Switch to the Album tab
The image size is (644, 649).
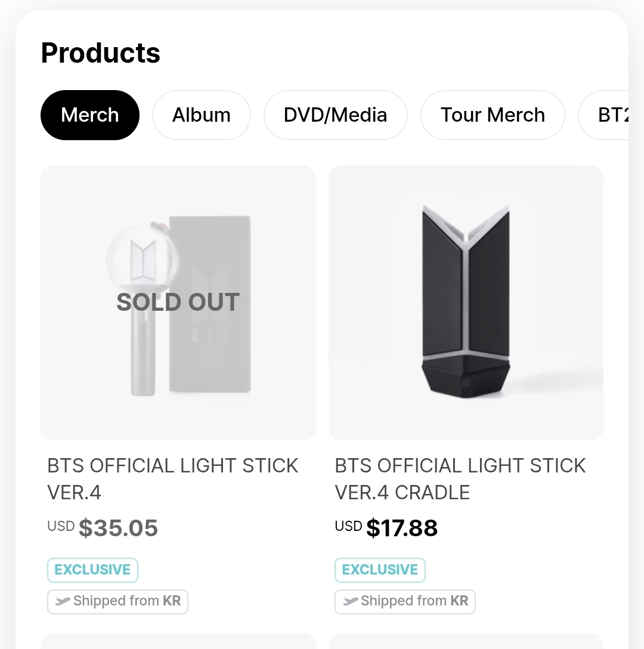pyautogui.click(x=201, y=115)
